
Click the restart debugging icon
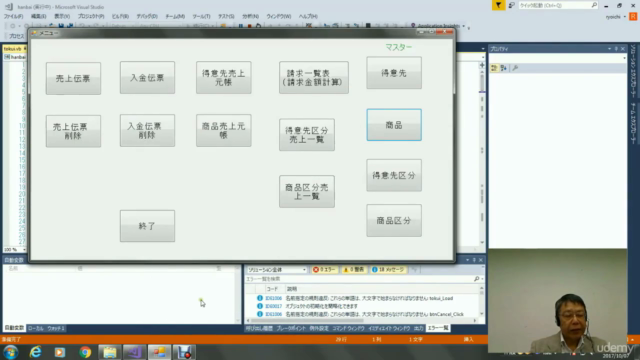(x=258, y=26)
